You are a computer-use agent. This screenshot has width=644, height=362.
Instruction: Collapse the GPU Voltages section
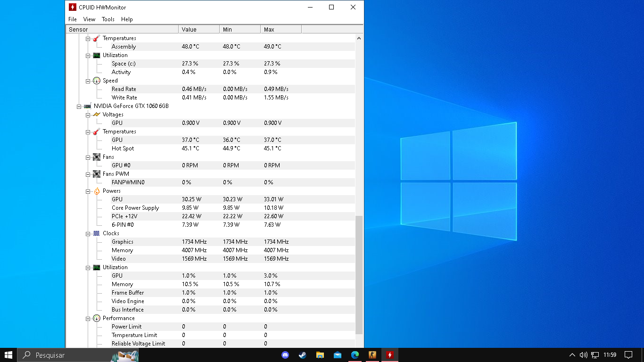pyautogui.click(x=88, y=115)
